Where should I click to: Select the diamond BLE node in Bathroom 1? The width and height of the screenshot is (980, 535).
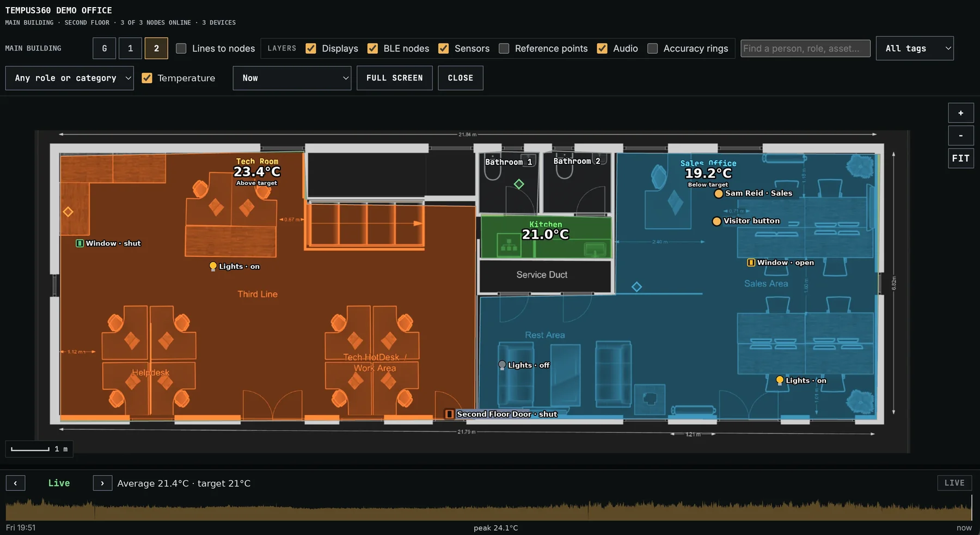pos(519,184)
